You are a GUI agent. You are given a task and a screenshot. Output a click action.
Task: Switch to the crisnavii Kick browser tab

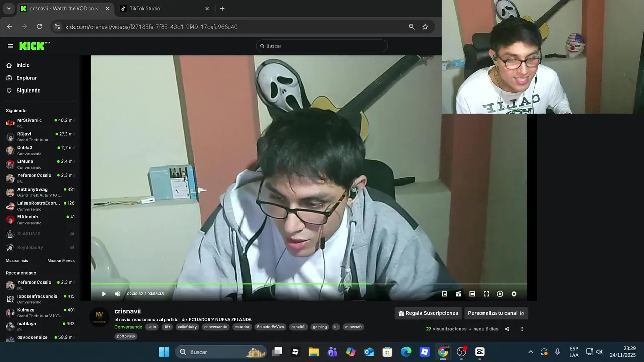click(64, 9)
